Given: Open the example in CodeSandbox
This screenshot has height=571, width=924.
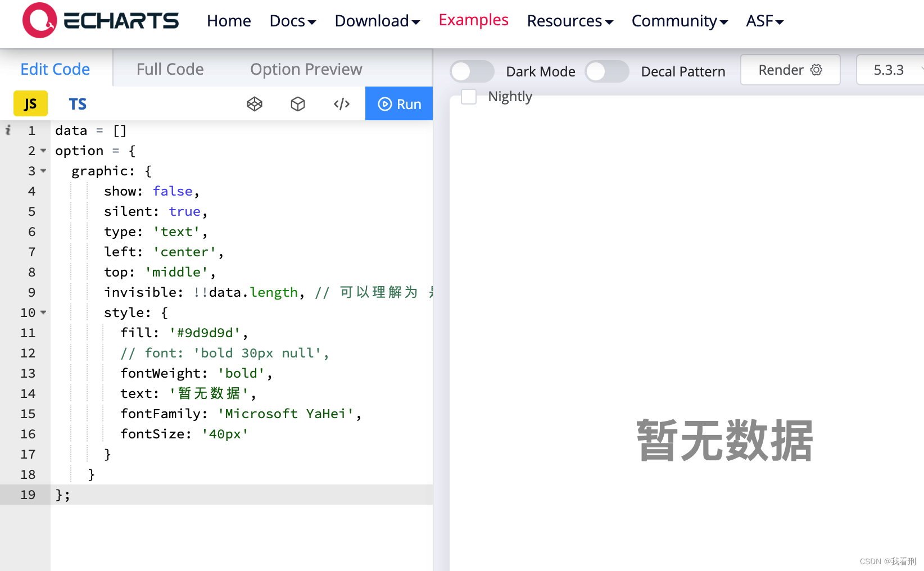Looking at the screenshot, I should [298, 103].
